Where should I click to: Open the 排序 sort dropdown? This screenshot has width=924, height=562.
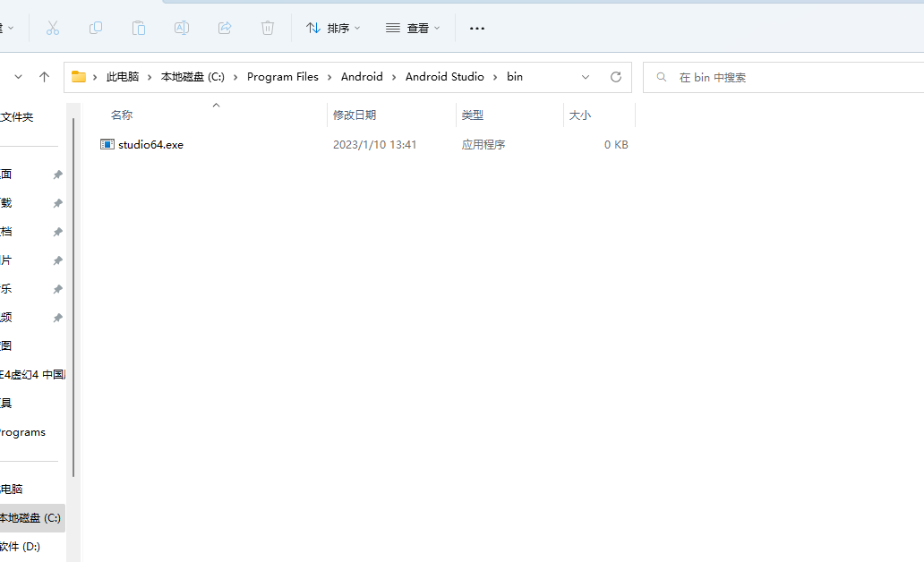333,28
